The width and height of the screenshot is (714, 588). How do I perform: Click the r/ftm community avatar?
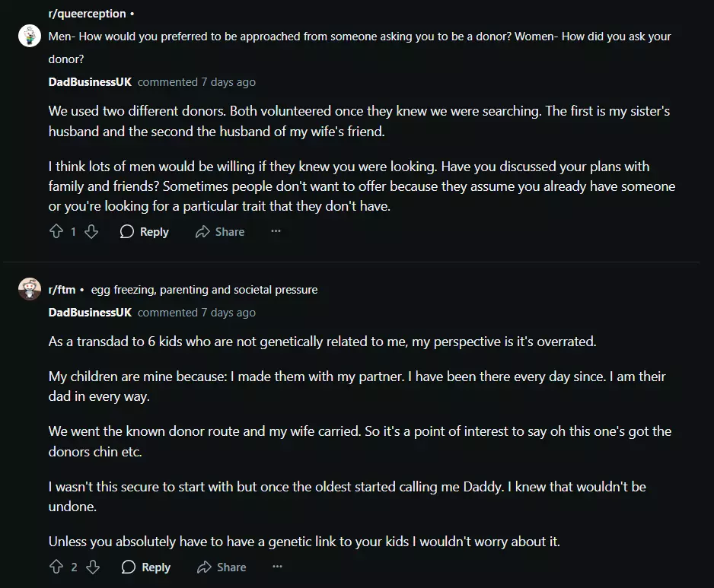pyautogui.click(x=30, y=289)
